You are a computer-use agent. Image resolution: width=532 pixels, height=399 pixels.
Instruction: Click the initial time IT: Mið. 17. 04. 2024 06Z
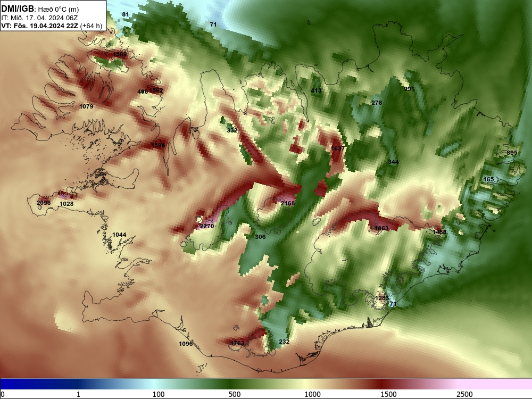click(x=39, y=18)
